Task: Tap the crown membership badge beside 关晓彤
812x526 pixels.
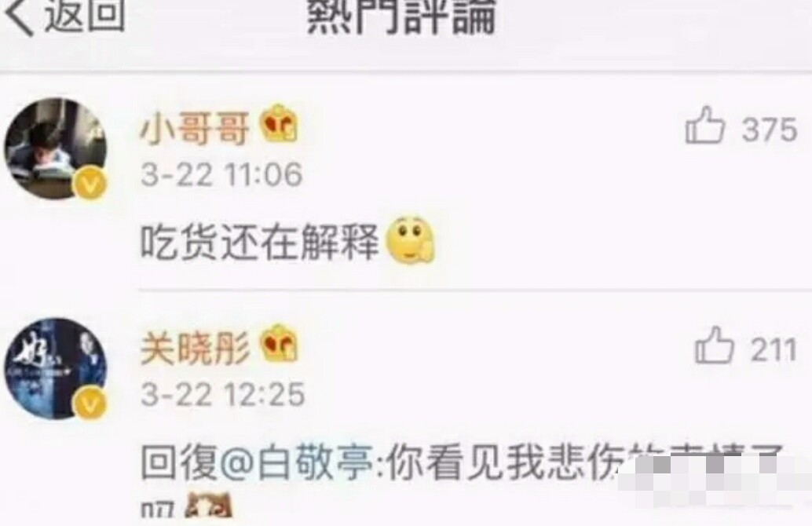Action: pos(280,342)
